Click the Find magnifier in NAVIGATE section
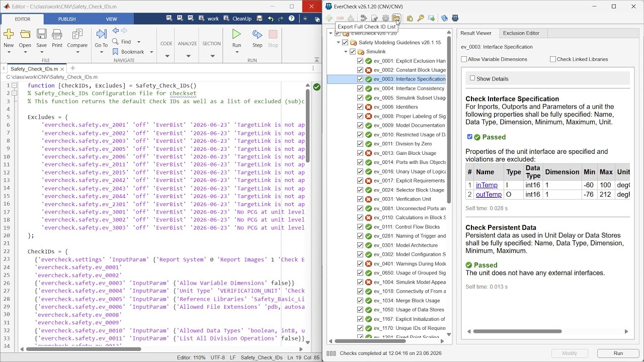This screenshot has height=362, width=644. click(115, 42)
